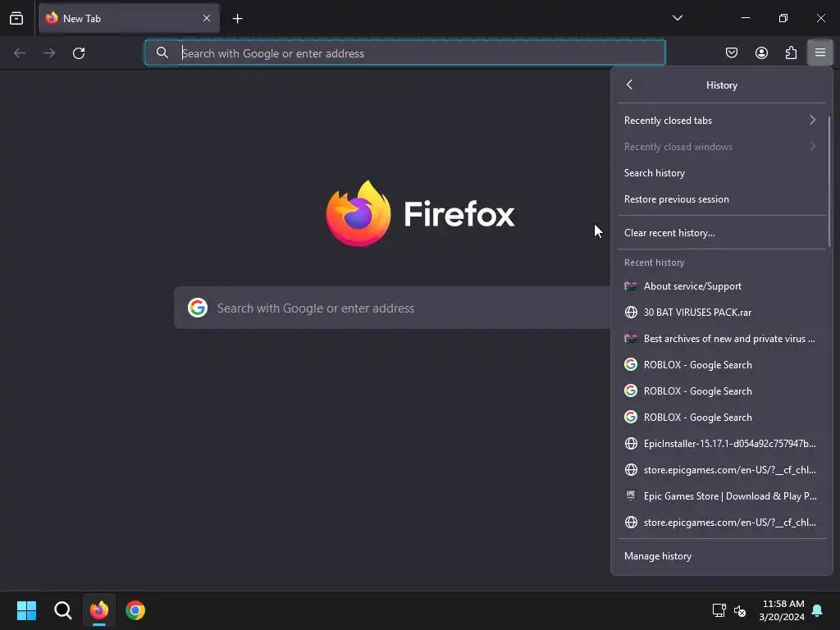The height and width of the screenshot is (630, 840).
Task: Click the address bar search field
Action: (405, 53)
